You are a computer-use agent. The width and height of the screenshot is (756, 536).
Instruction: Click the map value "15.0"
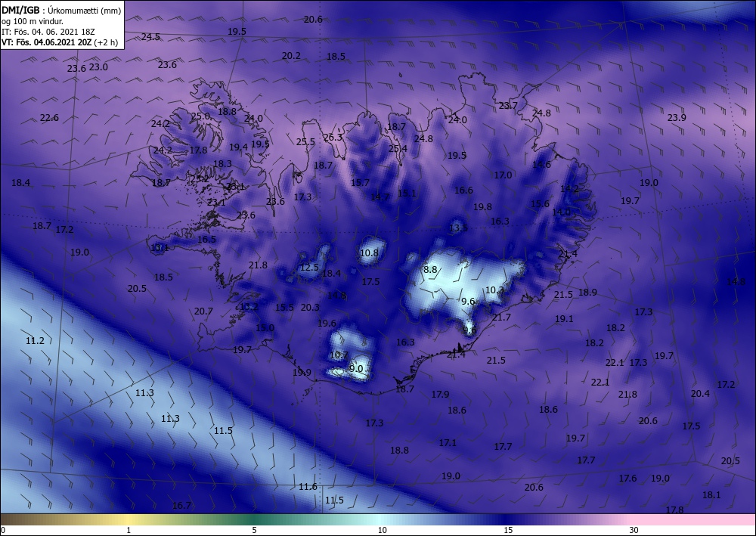point(265,328)
